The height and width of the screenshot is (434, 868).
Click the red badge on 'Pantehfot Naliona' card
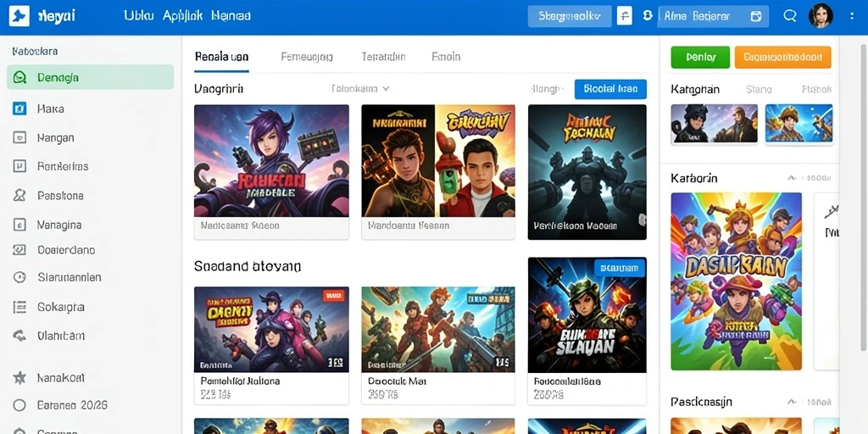(332, 296)
